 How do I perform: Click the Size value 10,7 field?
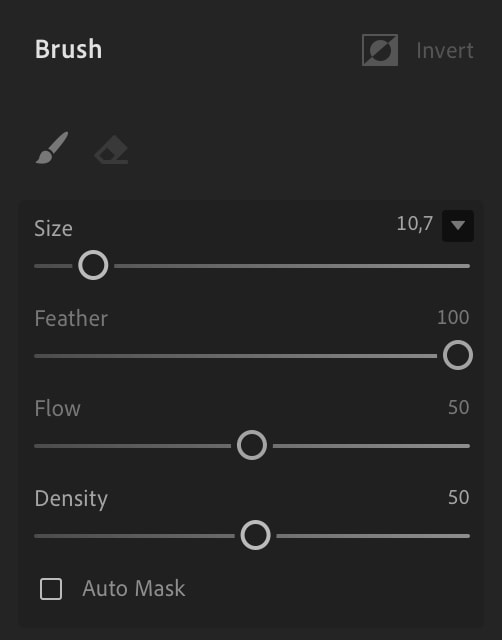tap(415, 224)
